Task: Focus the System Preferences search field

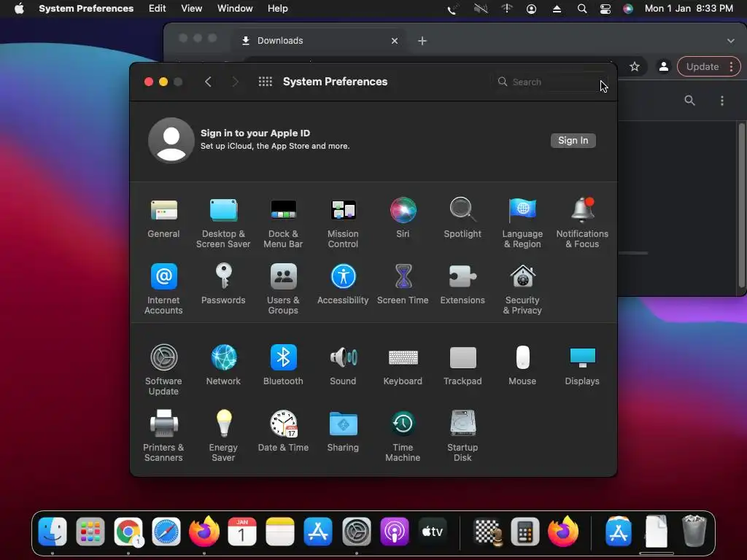Action: [549, 82]
